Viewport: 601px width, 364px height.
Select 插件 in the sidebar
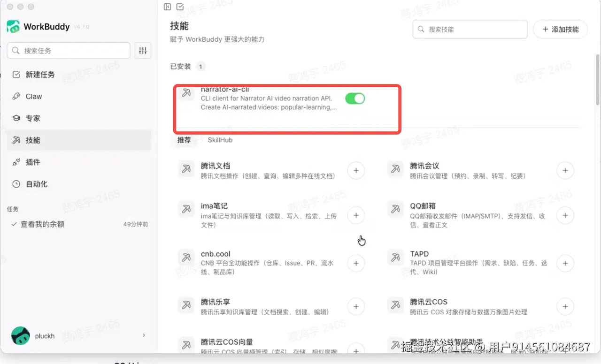(79, 162)
